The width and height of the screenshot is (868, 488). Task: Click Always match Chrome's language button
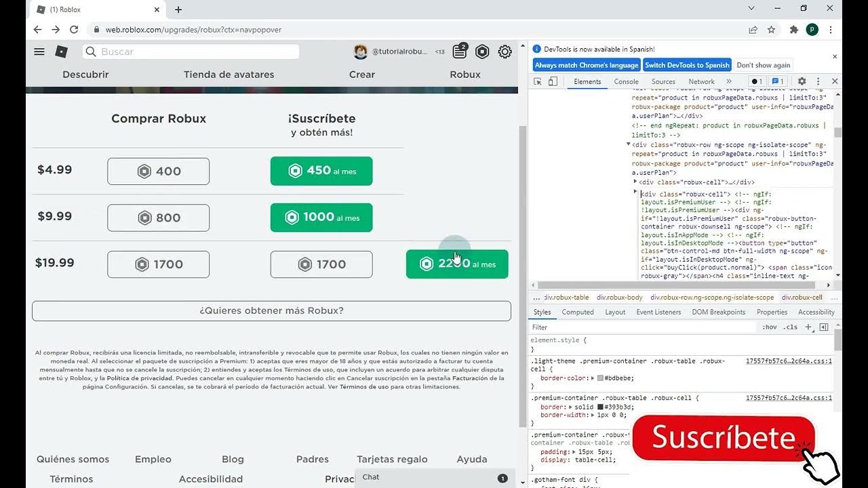pos(587,65)
